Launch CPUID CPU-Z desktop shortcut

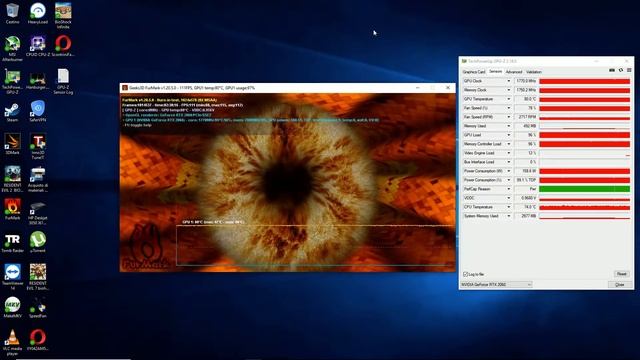tap(38, 46)
